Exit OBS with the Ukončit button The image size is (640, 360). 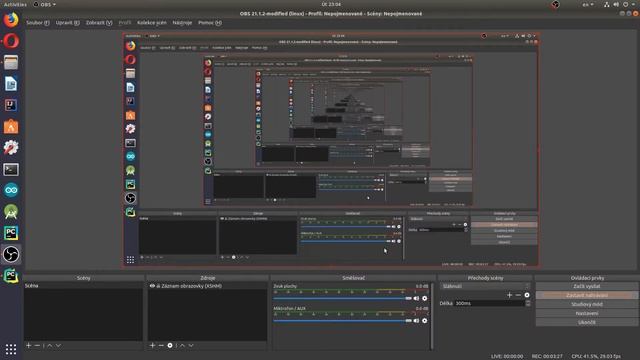point(587,322)
